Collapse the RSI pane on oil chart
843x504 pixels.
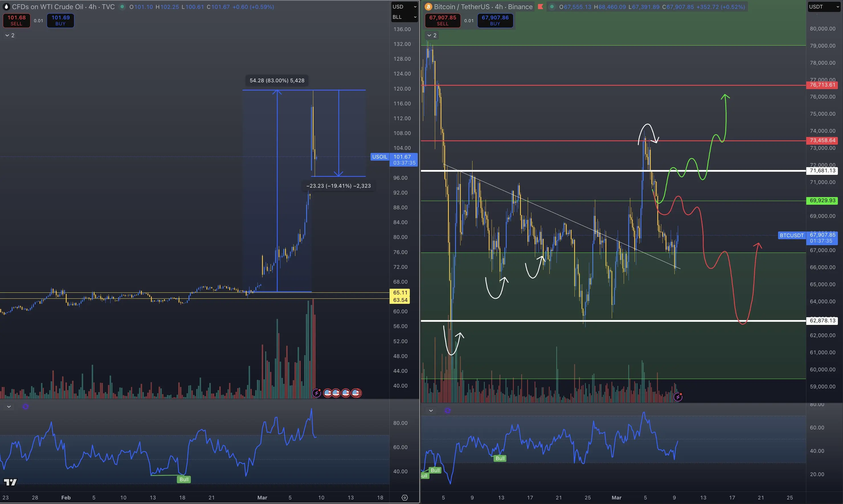pos(9,407)
